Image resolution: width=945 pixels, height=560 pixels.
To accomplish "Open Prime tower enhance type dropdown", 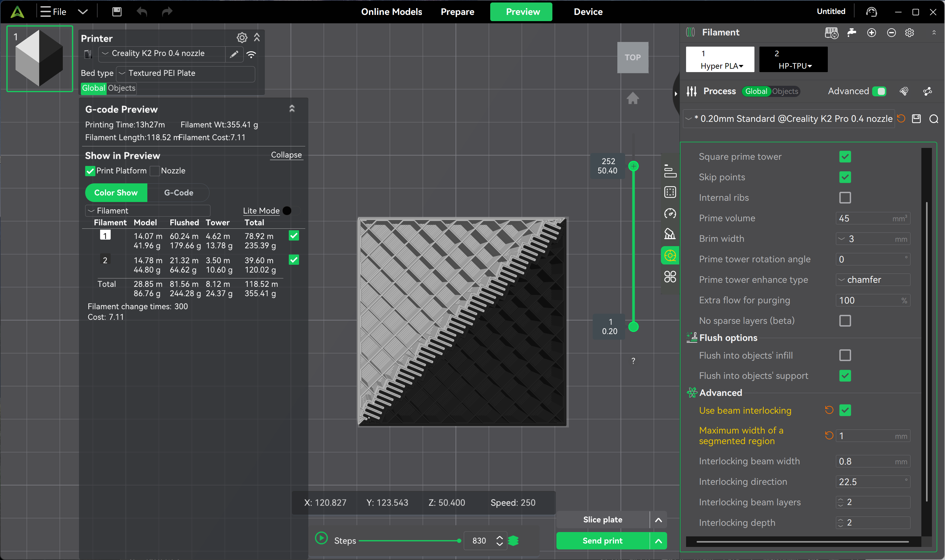I will (873, 280).
